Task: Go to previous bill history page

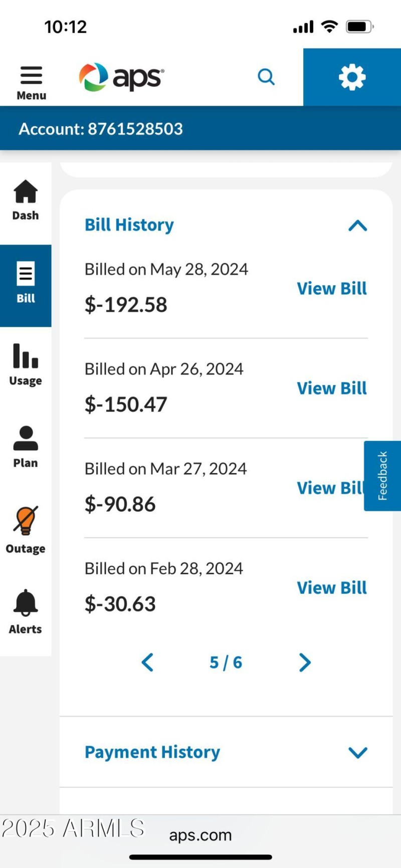Action: 147,663
